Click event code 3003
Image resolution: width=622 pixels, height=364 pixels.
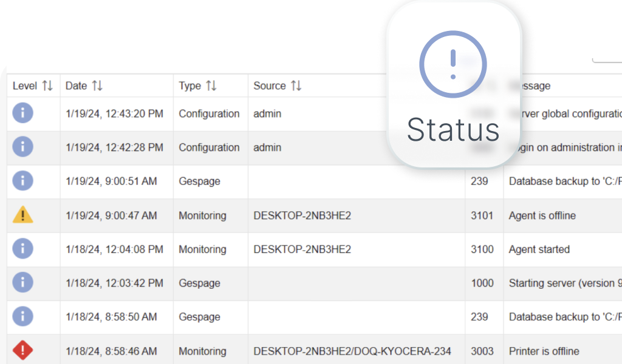pos(482,351)
